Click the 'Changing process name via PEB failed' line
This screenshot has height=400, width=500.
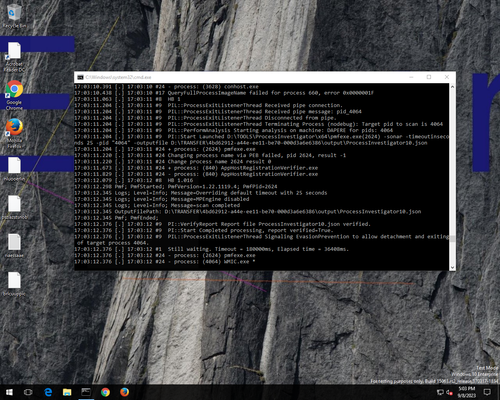click(x=210, y=155)
